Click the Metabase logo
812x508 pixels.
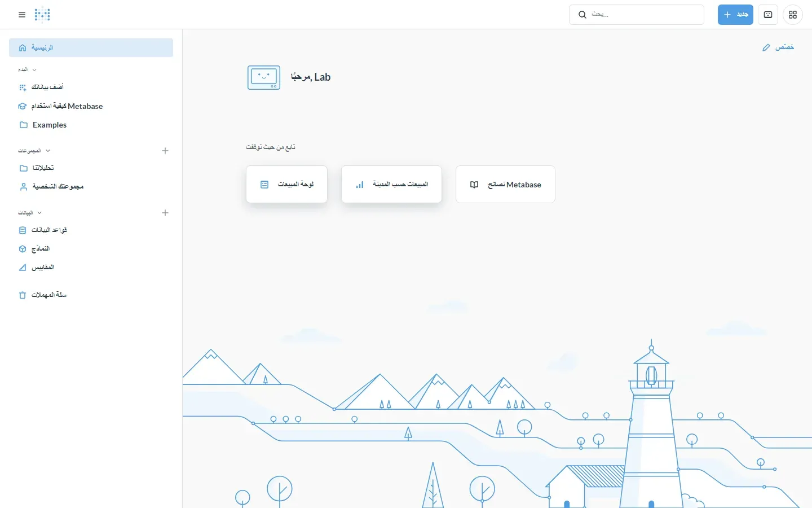click(x=42, y=15)
